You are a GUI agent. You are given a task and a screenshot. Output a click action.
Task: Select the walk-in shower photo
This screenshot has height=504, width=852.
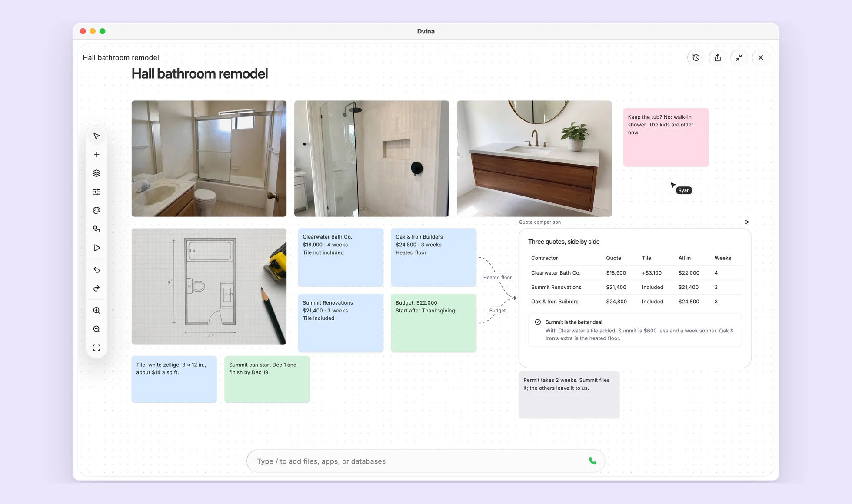(372, 159)
